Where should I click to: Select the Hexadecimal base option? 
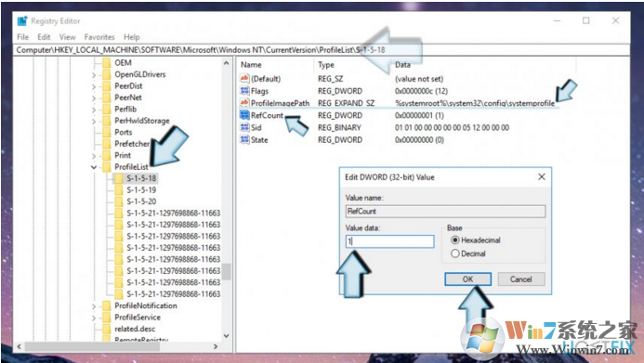(454, 240)
